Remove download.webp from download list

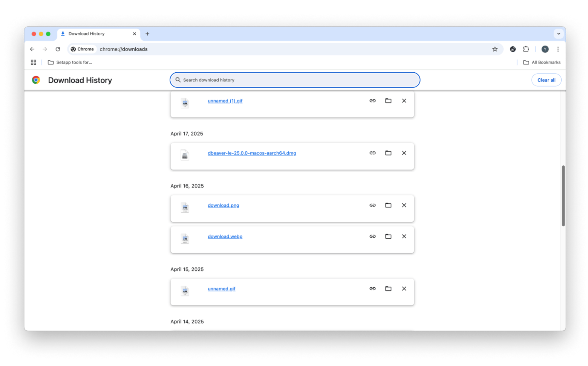click(x=404, y=236)
